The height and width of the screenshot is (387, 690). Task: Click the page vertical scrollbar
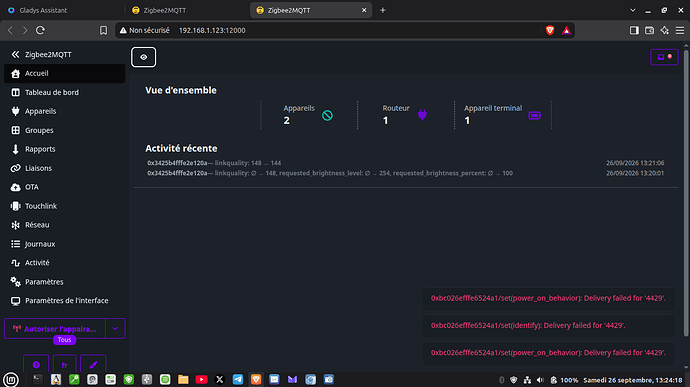(686, 192)
